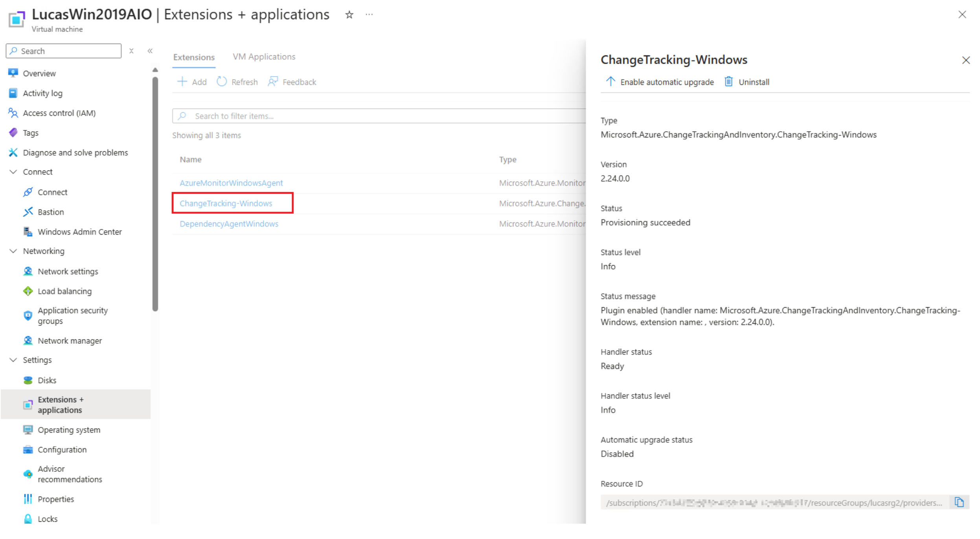Image resolution: width=980 pixels, height=539 pixels.
Task: Add a new extension
Action: click(x=192, y=82)
